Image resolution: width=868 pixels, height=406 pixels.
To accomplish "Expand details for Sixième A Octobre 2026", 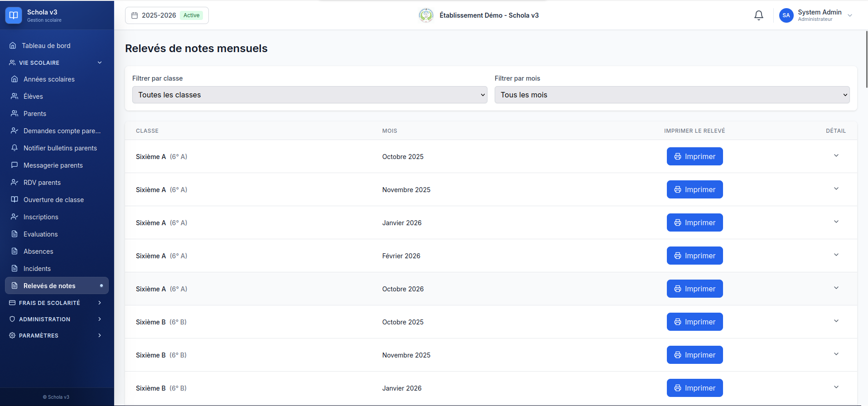I will pyautogui.click(x=836, y=288).
